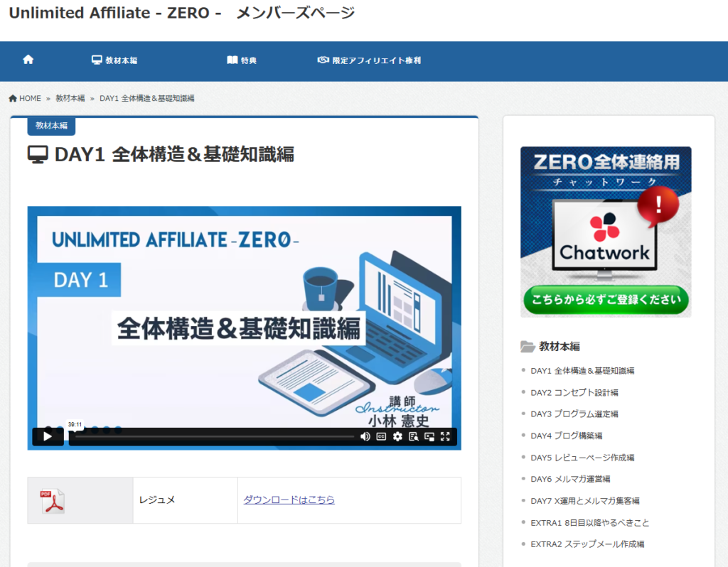Toggle fullscreen on the video player
Image resolution: width=728 pixels, height=567 pixels.
click(446, 436)
